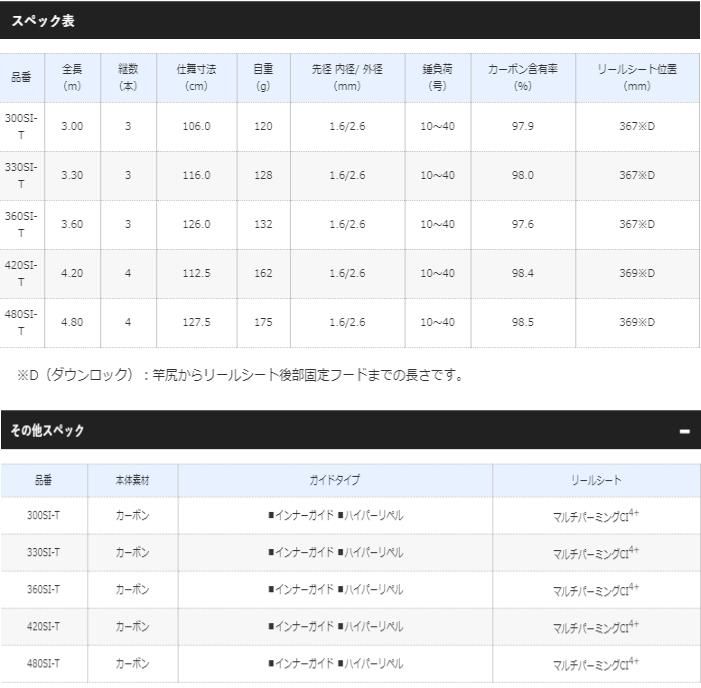
Task: Select マルチパーミングCI4+ in the 360SI-T row
Action: (x=596, y=590)
